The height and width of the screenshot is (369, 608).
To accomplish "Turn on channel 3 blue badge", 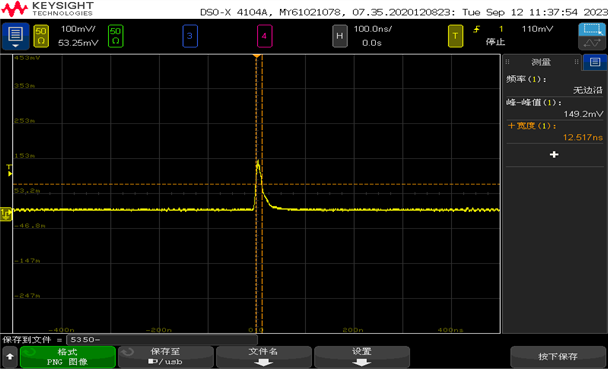I will point(190,36).
